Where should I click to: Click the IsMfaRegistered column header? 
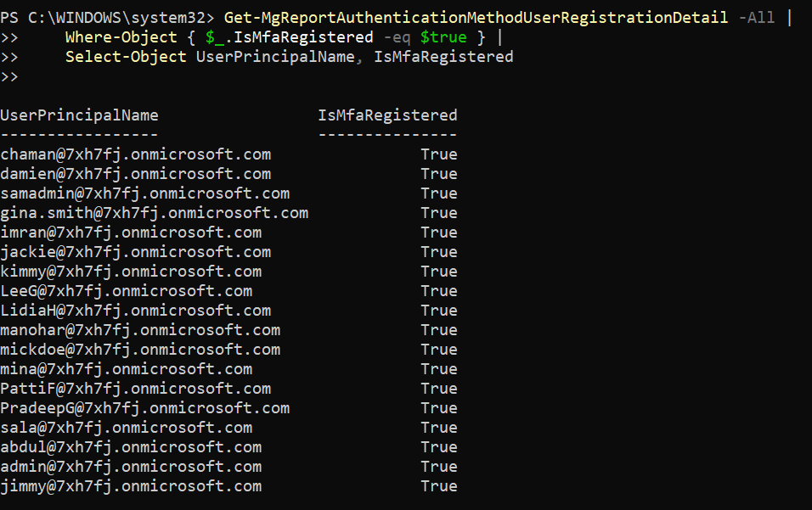click(x=387, y=115)
